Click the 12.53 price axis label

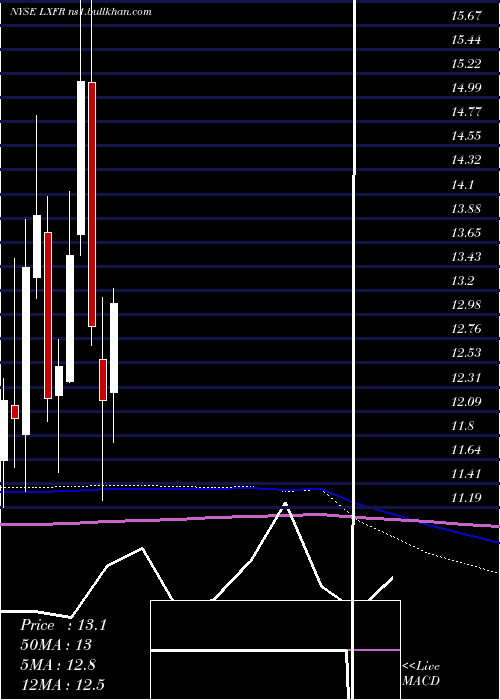[466, 353]
